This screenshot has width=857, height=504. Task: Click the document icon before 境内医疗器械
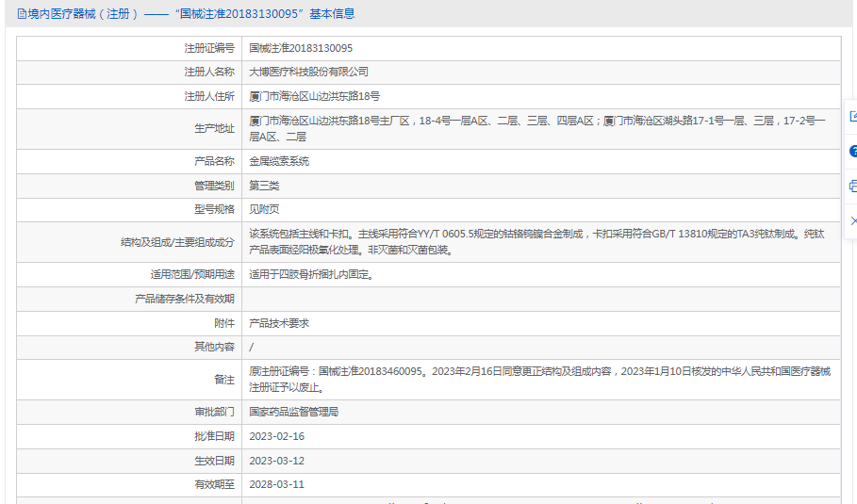tap(22, 13)
